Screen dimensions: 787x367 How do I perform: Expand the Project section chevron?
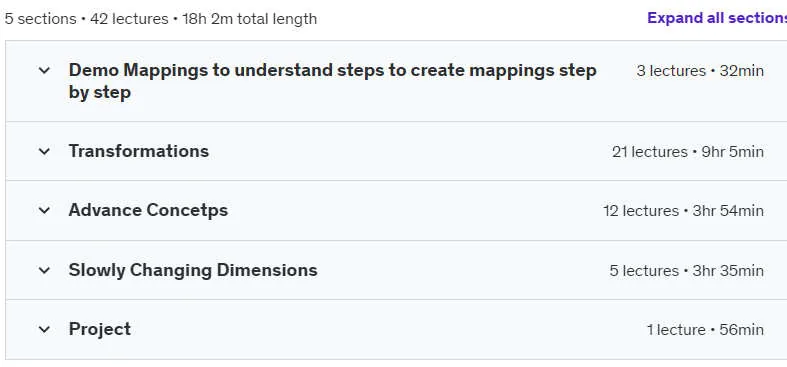(44, 329)
